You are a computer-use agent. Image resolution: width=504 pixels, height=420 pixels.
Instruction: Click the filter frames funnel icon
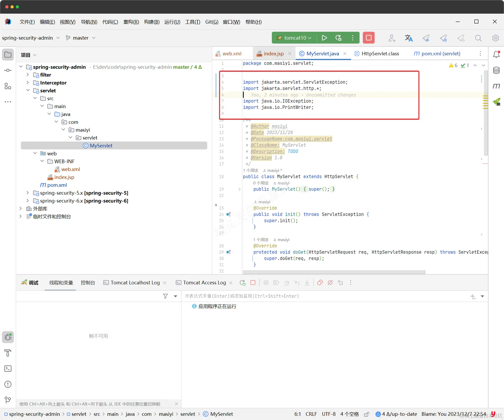coord(165,296)
